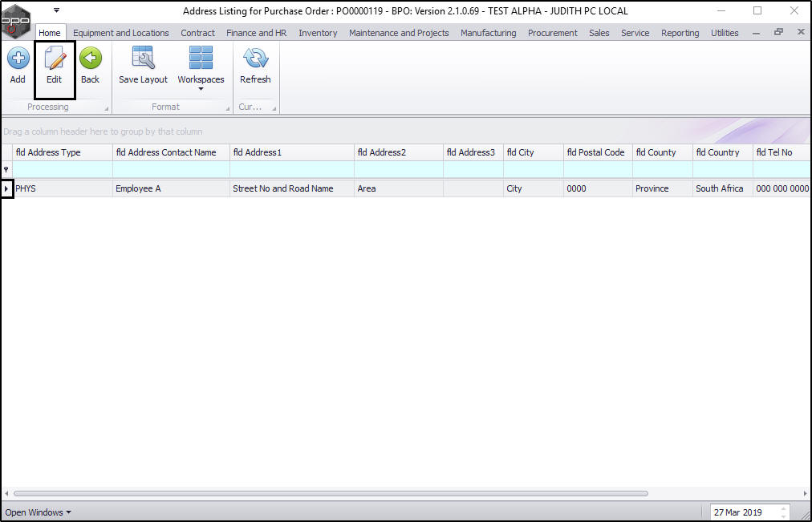This screenshot has width=812, height=522.
Task: Minimize the inner document window
Action: pyautogui.click(x=756, y=33)
